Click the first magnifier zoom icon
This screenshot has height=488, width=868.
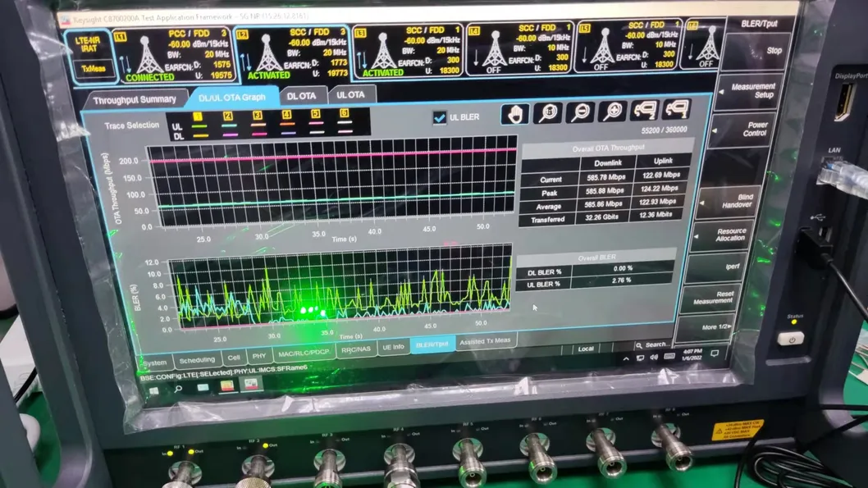click(x=547, y=113)
